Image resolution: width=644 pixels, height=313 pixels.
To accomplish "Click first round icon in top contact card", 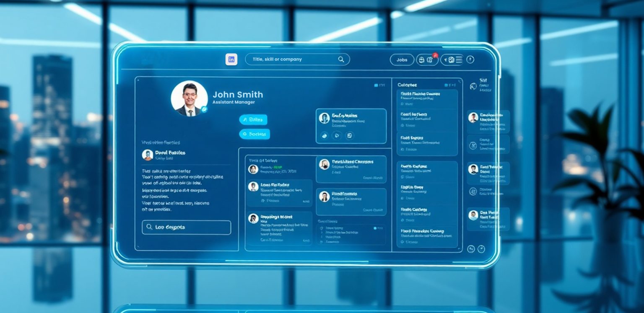I will click(x=324, y=135).
